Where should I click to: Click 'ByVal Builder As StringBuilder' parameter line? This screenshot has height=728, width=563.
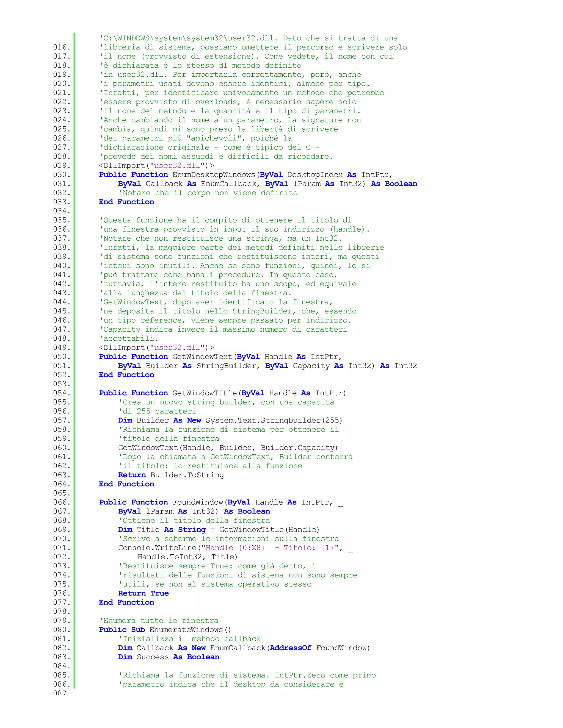click(x=267, y=366)
